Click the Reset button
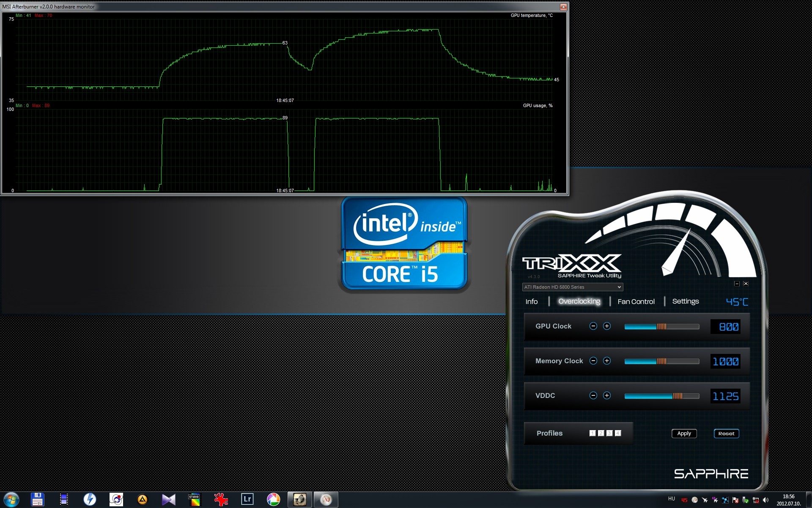Viewport: 812px width, 508px height. 726,433
